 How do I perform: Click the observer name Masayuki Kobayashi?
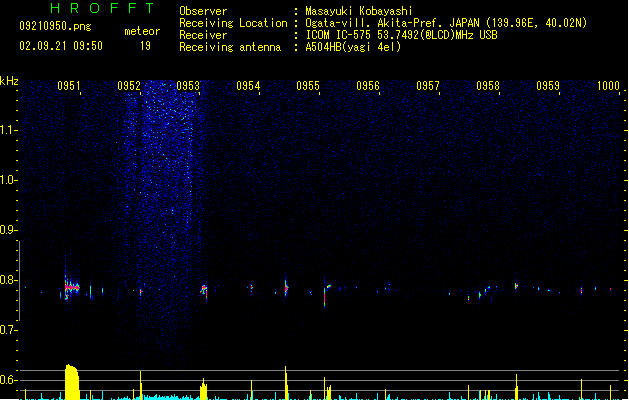point(359,11)
